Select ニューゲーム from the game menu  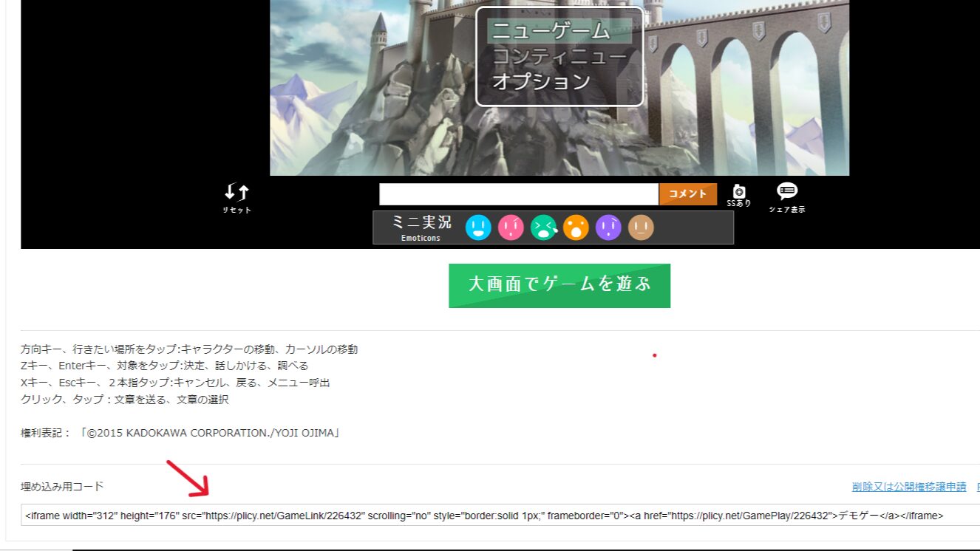pos(550,32)
